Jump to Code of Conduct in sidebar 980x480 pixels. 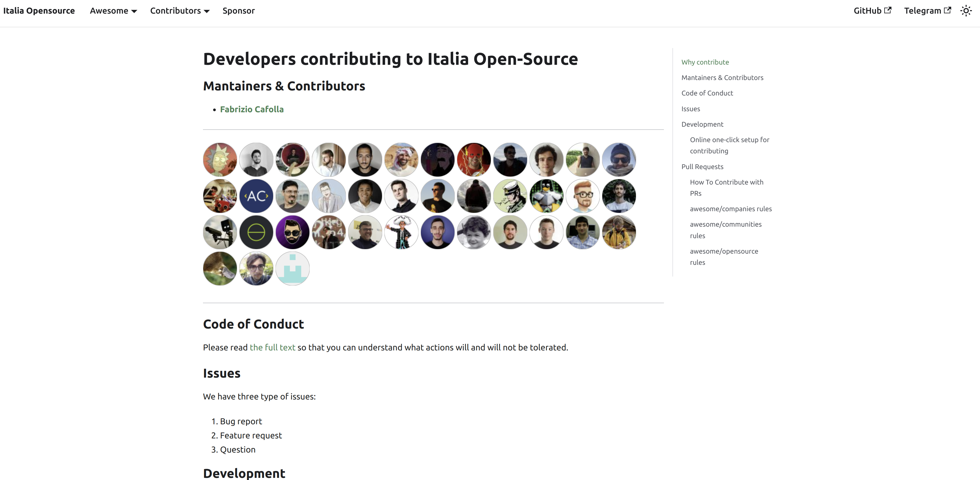707,93
